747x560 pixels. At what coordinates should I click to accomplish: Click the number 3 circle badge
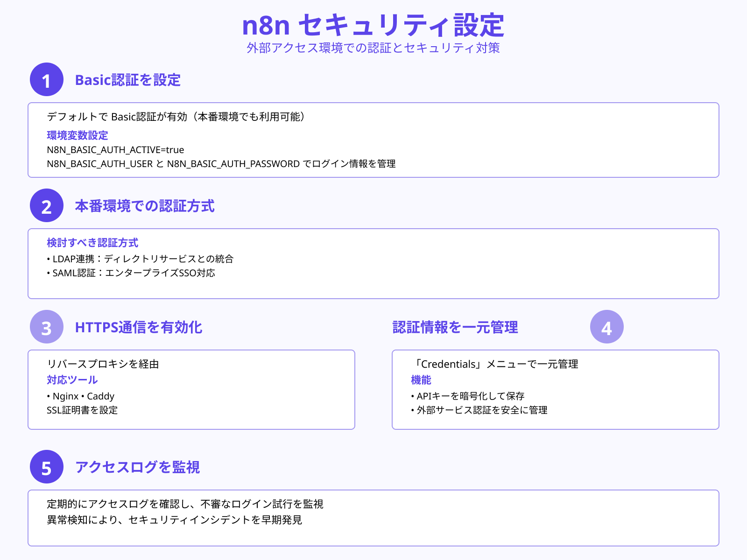tap(46, 328)
